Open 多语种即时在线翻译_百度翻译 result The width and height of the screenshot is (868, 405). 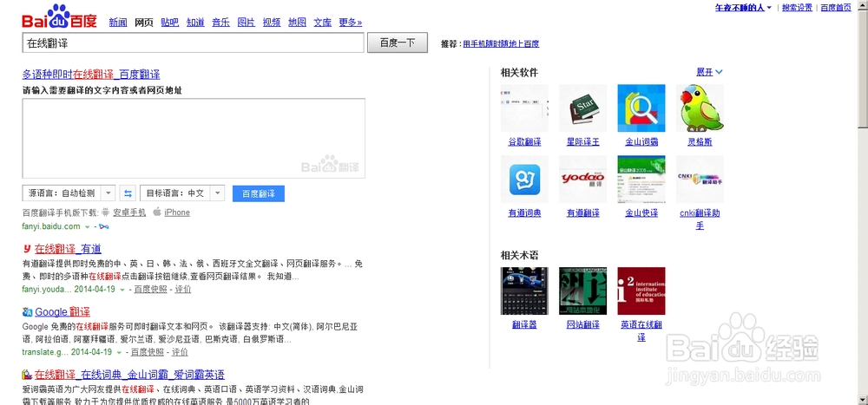[x=91, y=74]
